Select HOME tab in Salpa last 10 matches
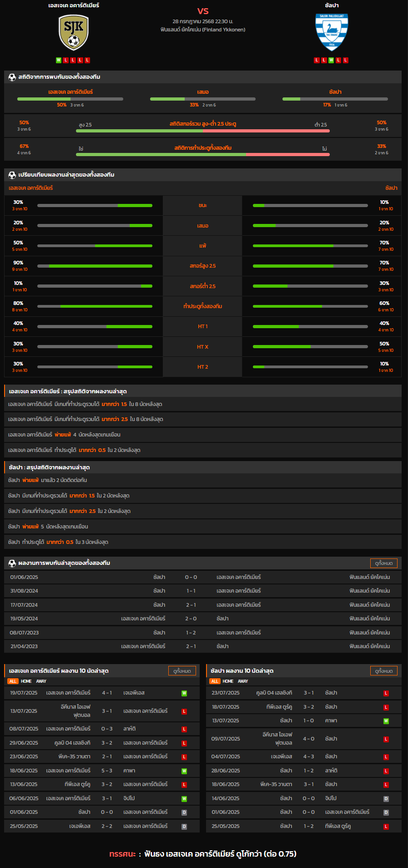 click(x=228, y=681)
